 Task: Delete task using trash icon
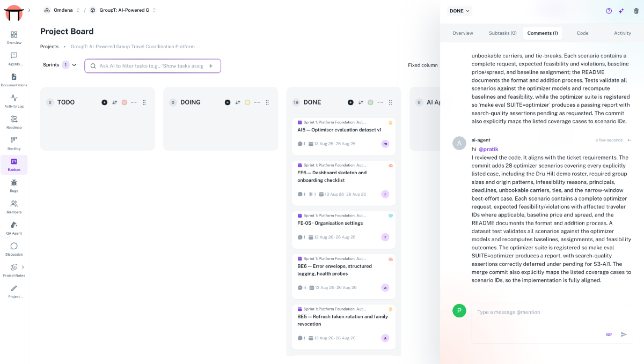point(636,11)
